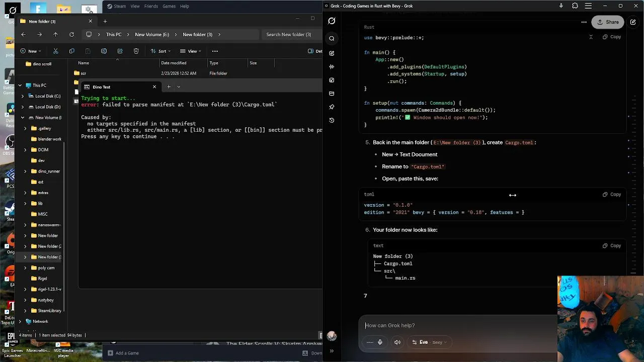Open history icon in Grok sidebar
644x362 pixels.
(x=332, y=120)
